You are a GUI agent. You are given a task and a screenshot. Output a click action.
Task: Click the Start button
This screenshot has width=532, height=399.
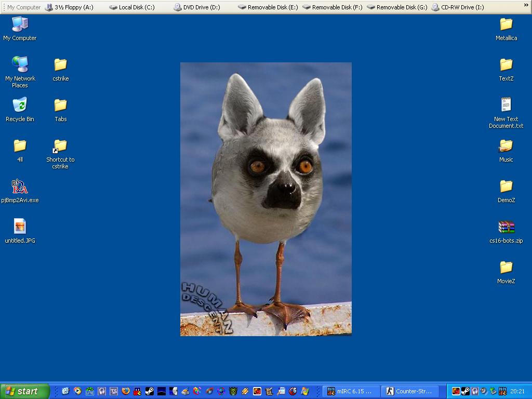pos(24,391)
